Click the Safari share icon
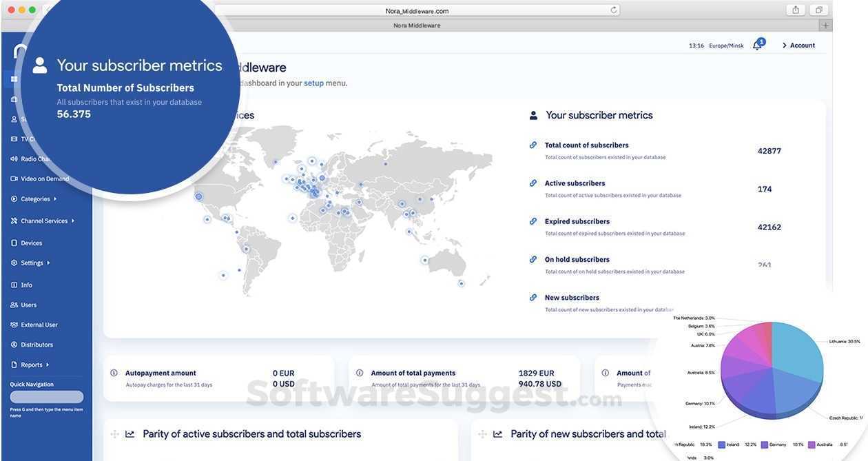This screenshot has height=461, width=868. (796, 10)
